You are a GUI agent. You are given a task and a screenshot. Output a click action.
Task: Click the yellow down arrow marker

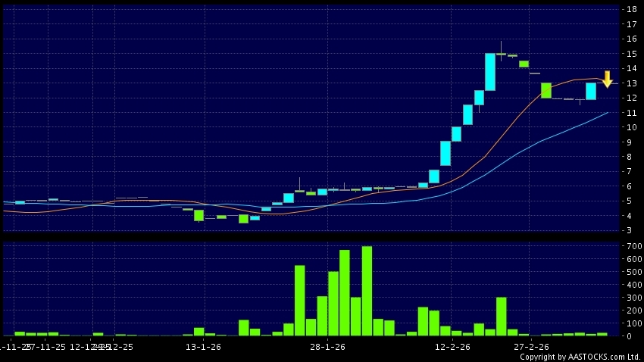tap(607, 79)
